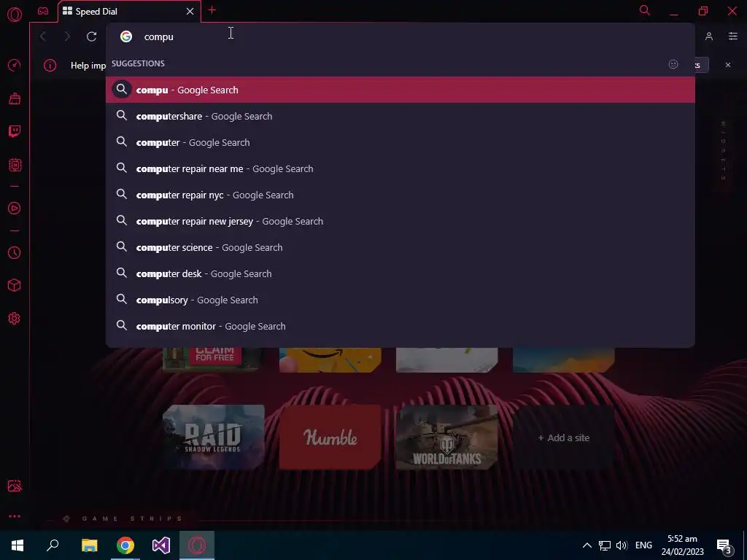747x560 pixels.
Task: Open volume control in system tray
Action: (622, 545)
